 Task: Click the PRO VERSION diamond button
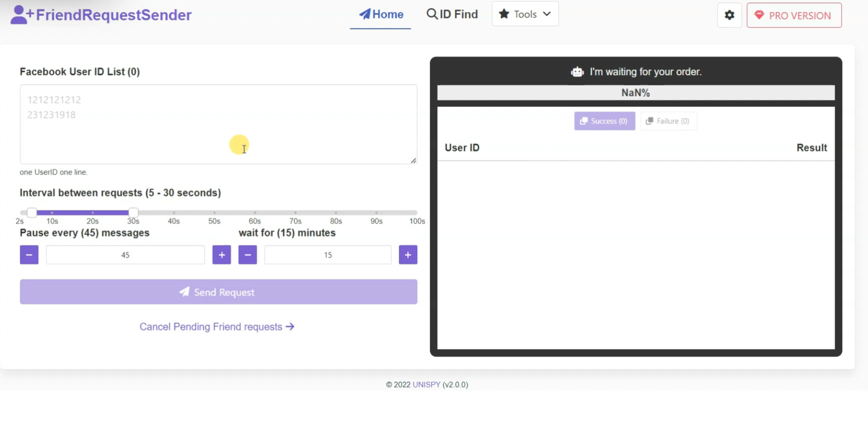click(794, 15)
